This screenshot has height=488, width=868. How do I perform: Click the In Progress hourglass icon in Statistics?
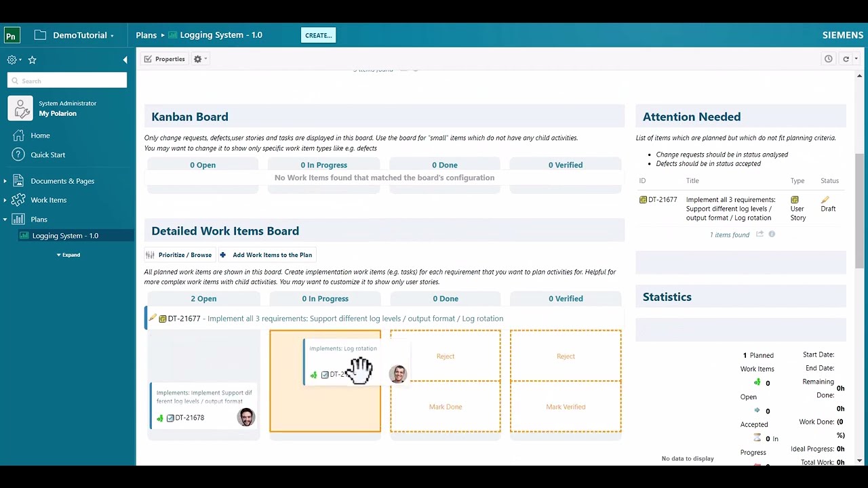click(757, 438)
